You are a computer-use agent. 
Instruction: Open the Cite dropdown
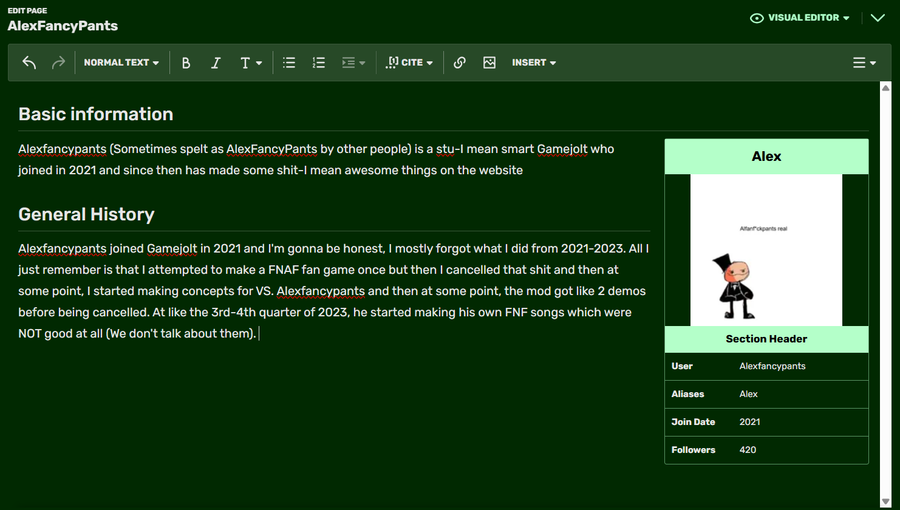[409, 63]
